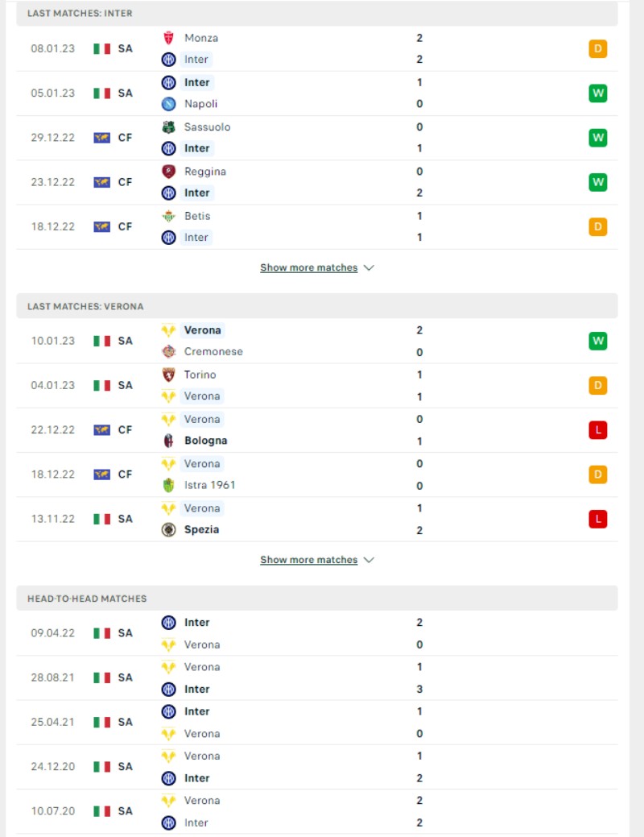Click the Reggina team badge

click(168, 172)
